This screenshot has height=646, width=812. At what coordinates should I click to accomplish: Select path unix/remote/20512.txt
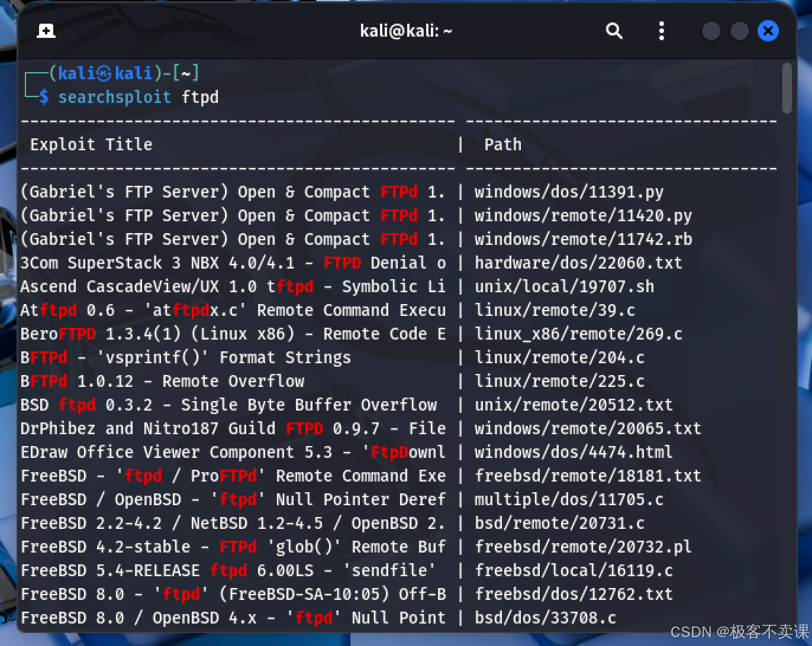573,405
